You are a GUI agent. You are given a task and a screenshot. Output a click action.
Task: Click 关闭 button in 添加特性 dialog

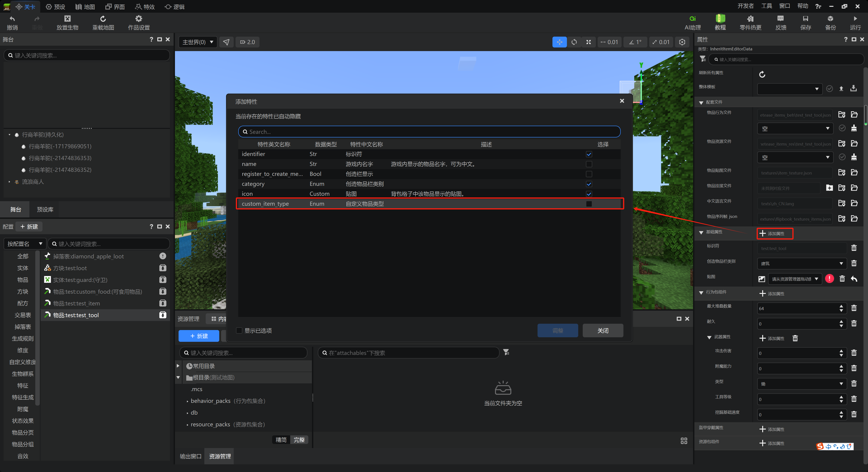603,330
